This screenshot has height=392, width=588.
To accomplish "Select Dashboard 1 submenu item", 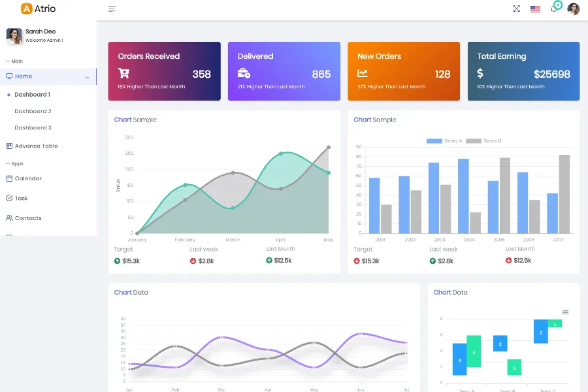I will (x=32, y=95).
